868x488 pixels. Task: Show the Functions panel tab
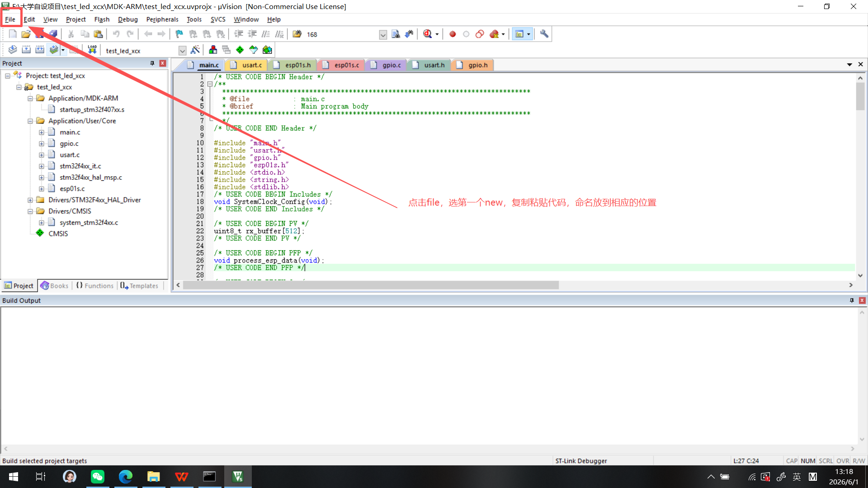click(95, 286)
